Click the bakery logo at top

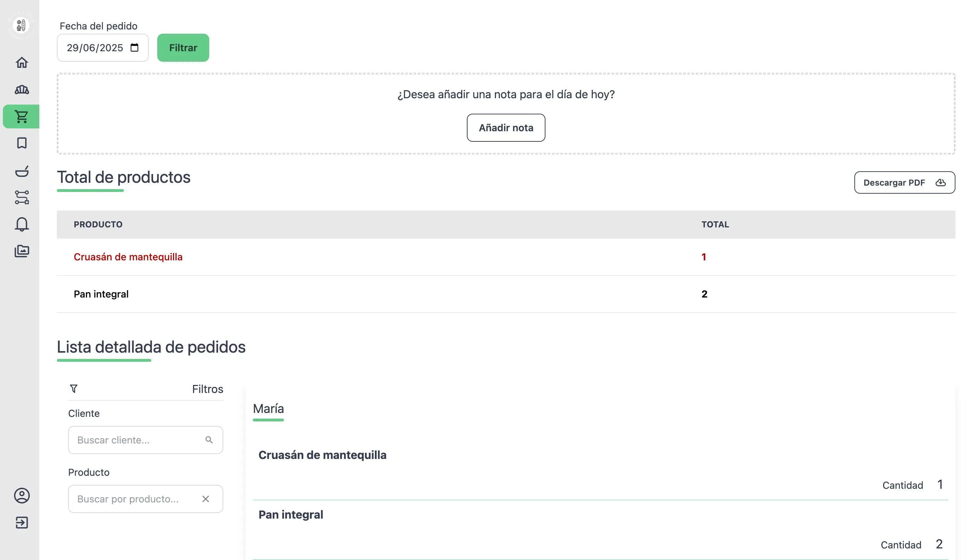(21, 25)
